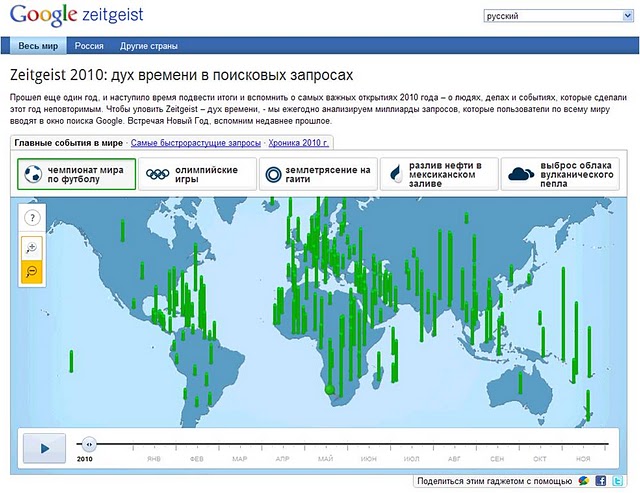
Task: Click the Zeitgeist 2010 page heading
Action: 182,76
